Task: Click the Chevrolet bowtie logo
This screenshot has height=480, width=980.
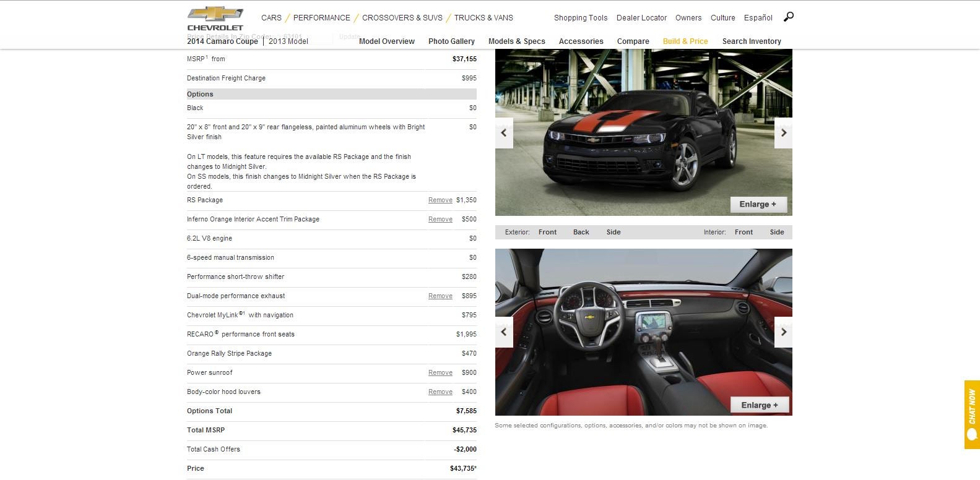Action: coord(215,18)
